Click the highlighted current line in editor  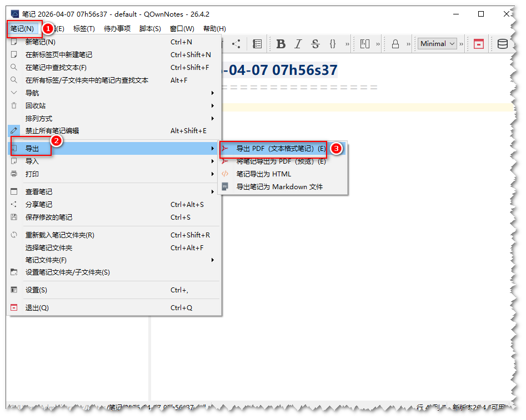coord(368,107)
